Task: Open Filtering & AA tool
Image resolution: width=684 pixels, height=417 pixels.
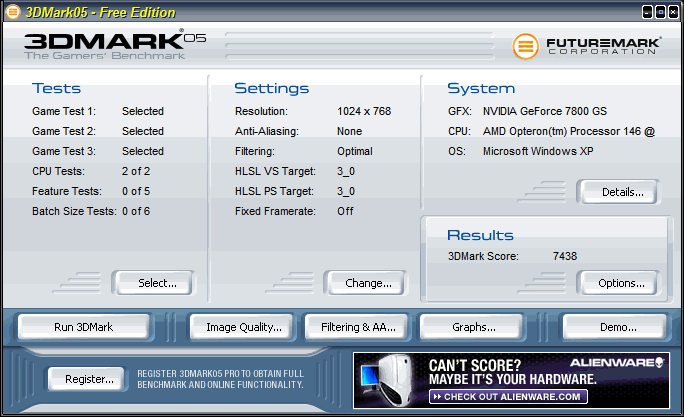Action: coord(356,327)
